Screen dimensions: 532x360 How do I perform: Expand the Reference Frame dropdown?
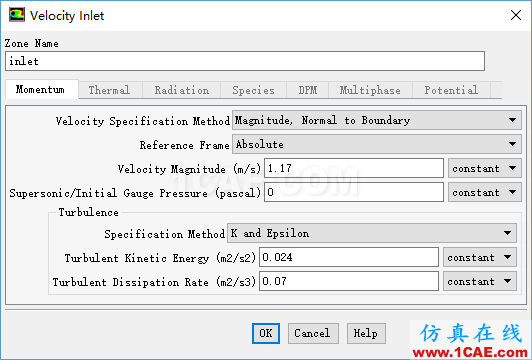click(x=377, y=144)
